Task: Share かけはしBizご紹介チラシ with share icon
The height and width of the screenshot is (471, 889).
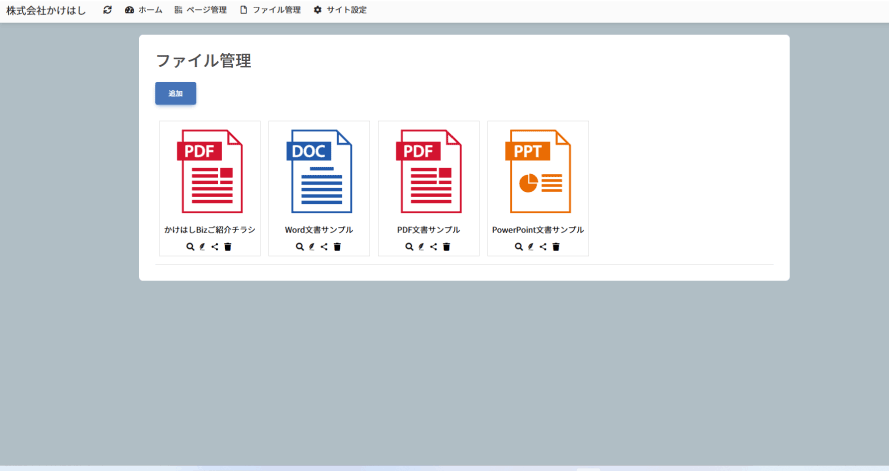Action: coord(215,247)
